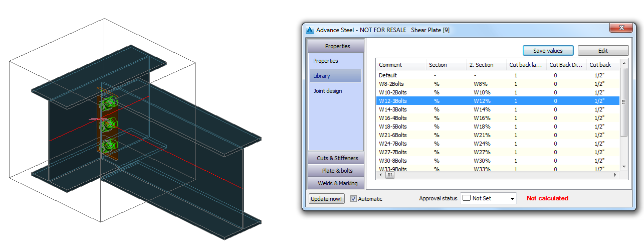Sort by the Section column header
Viewport: 644px width, 246px height.
[446, 65]
